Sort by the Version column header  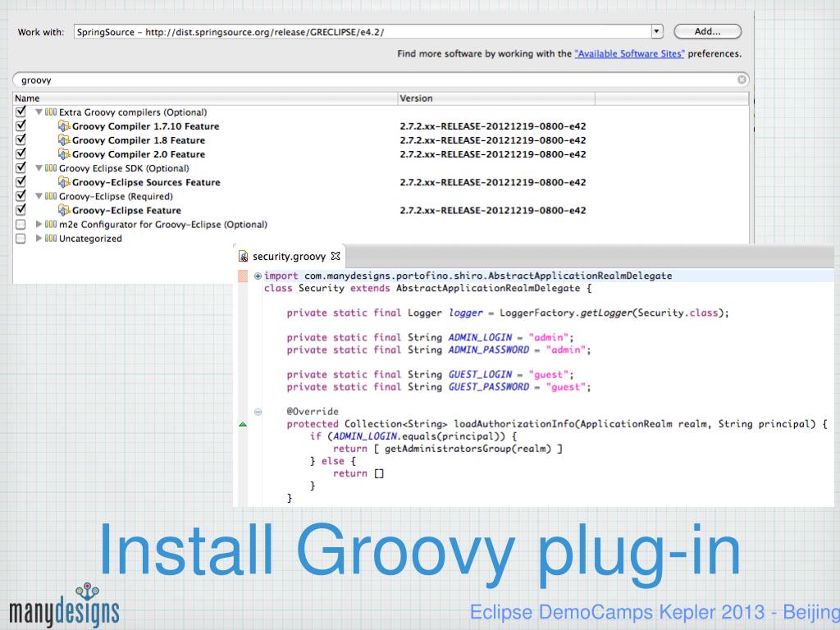(496, 98)
